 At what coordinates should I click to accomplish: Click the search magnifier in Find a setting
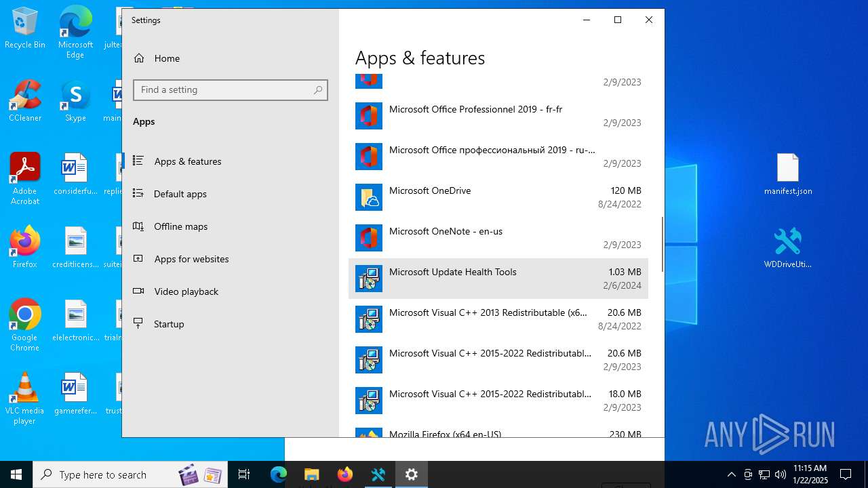[x=318, y=90]
